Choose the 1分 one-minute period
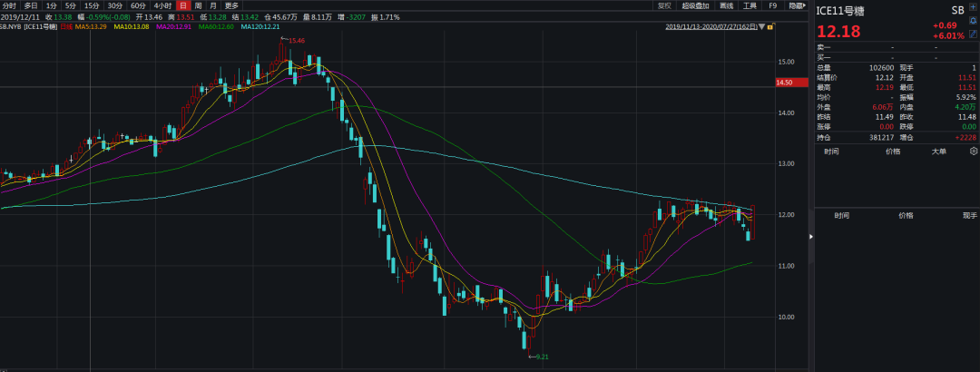 (x=52, y=5)
